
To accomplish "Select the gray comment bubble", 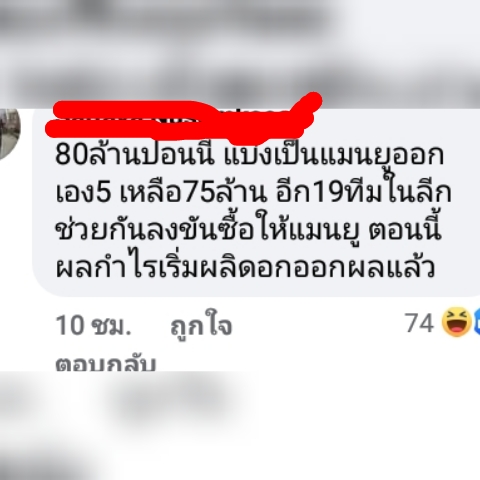I will point(257,202).
